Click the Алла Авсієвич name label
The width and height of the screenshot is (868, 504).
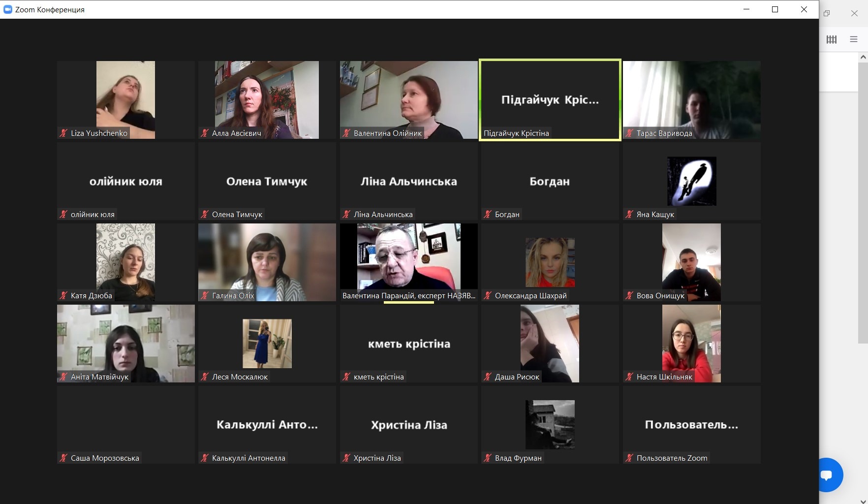point(236,133)
